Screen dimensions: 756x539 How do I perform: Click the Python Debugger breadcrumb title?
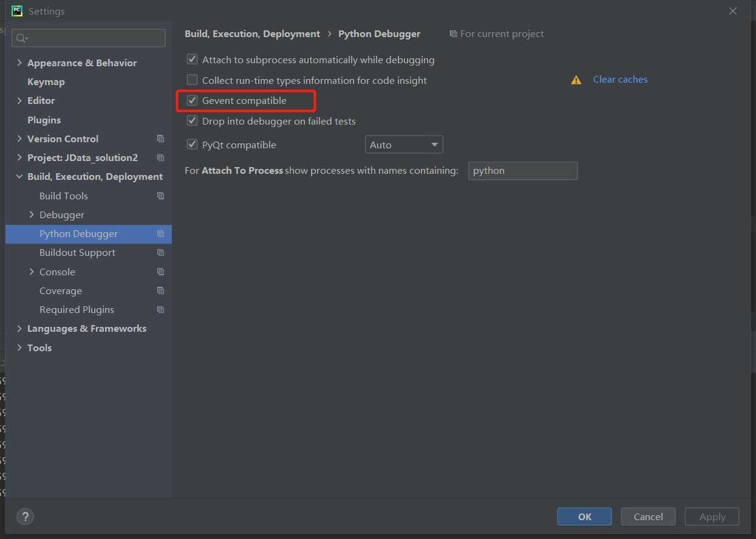(379, 34)
